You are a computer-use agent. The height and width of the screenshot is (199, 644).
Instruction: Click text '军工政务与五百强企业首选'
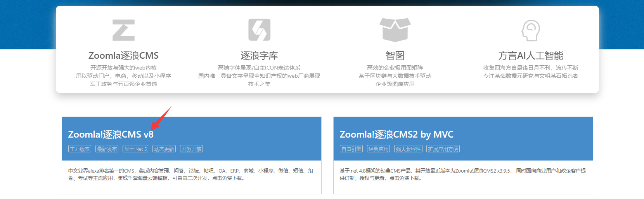point(123,84)
